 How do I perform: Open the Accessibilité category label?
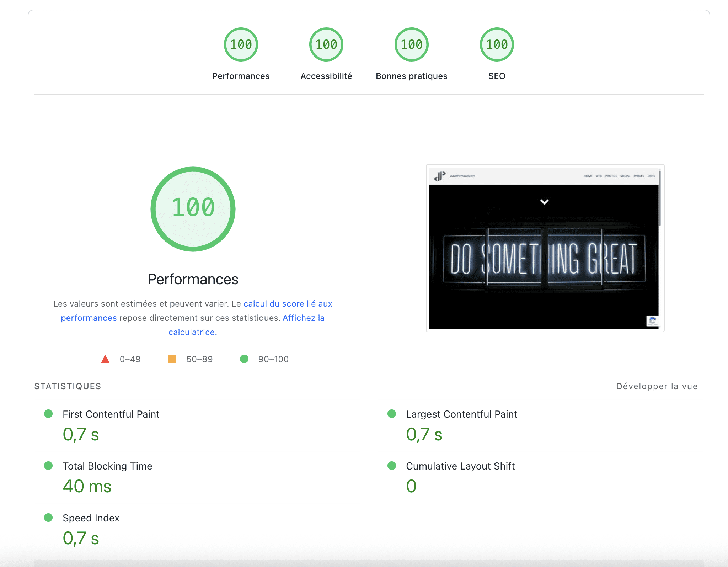tap(326, 76)
